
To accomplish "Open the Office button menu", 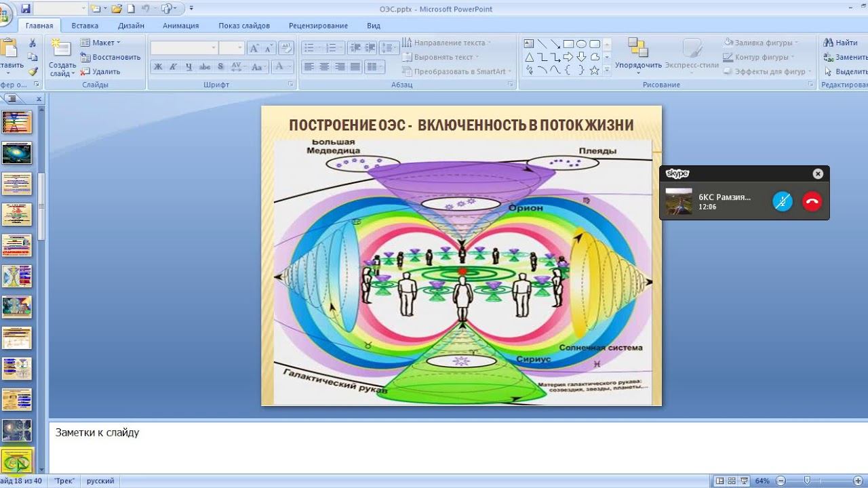I will pyautogui.click(x=5, y=15).
